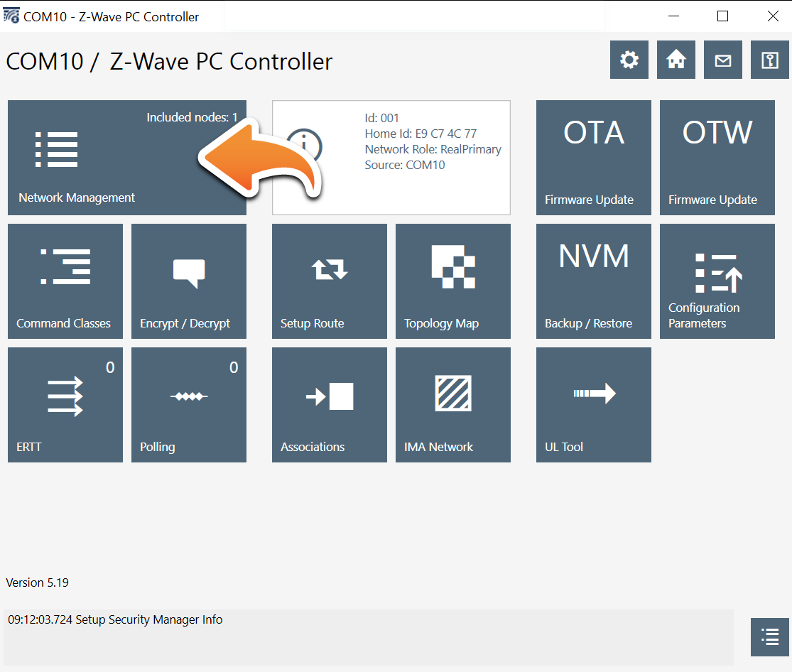
Task: Click the help book button
Action: point(770,60)
